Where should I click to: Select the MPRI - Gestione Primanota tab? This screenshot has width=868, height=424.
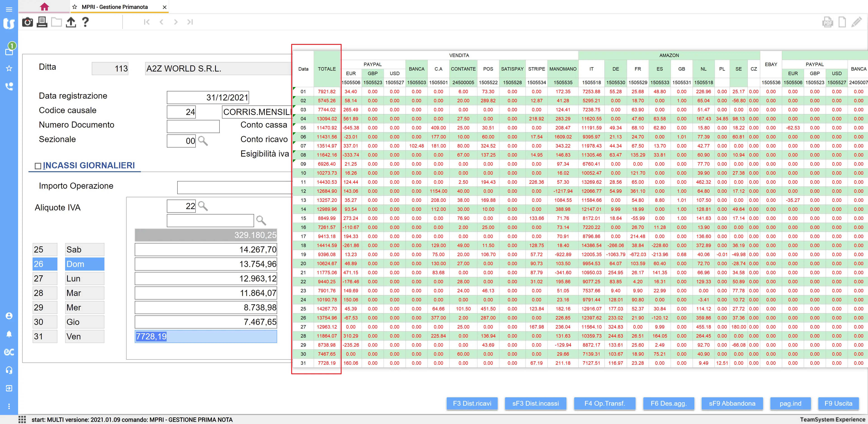(115, 7)
